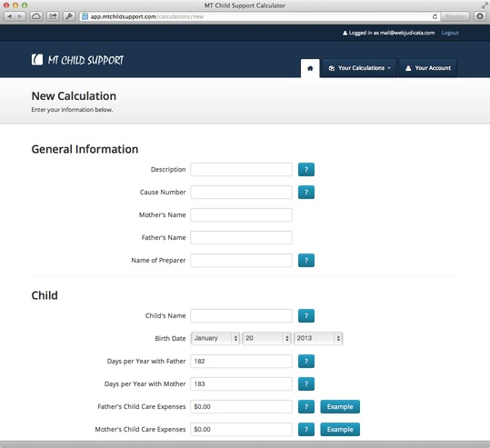Click the help icon beside Description
This screenshot has width=490, height=448.
click(306, 169)
